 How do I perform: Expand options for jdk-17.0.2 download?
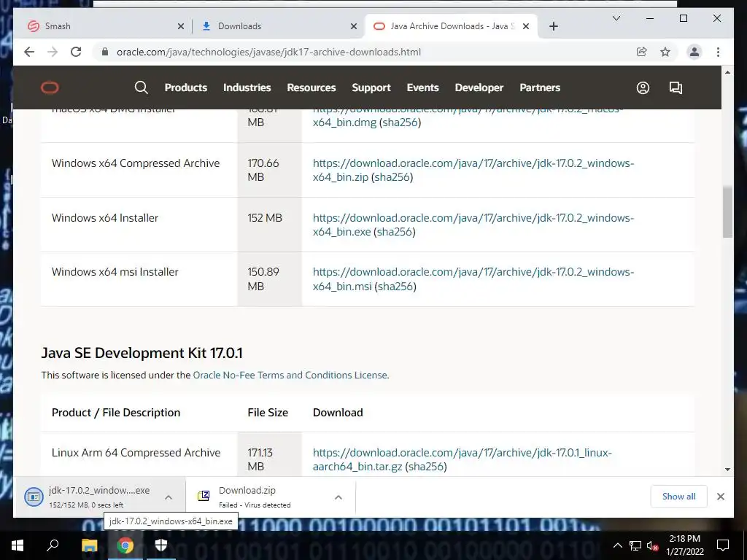(x=169, y=497)
